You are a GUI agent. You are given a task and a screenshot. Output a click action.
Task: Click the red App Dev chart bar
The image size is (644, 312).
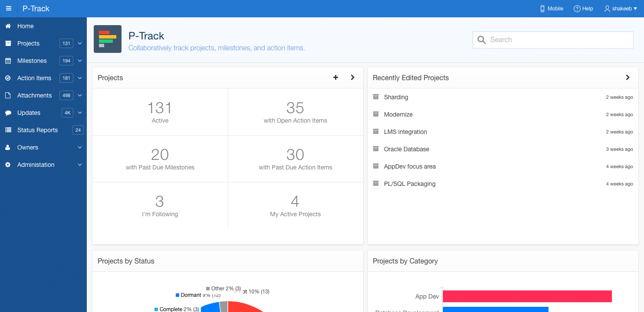(x=527, y=296)
